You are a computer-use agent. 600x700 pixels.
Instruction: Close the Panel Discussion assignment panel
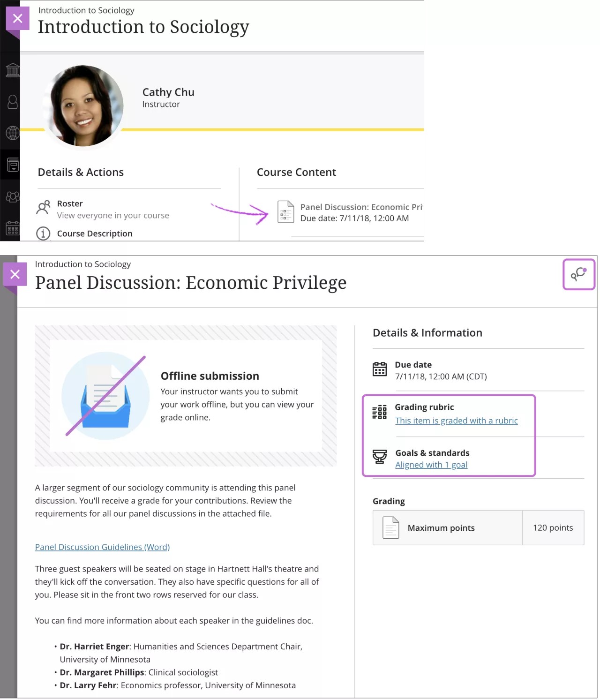click(x=15, y=274)
